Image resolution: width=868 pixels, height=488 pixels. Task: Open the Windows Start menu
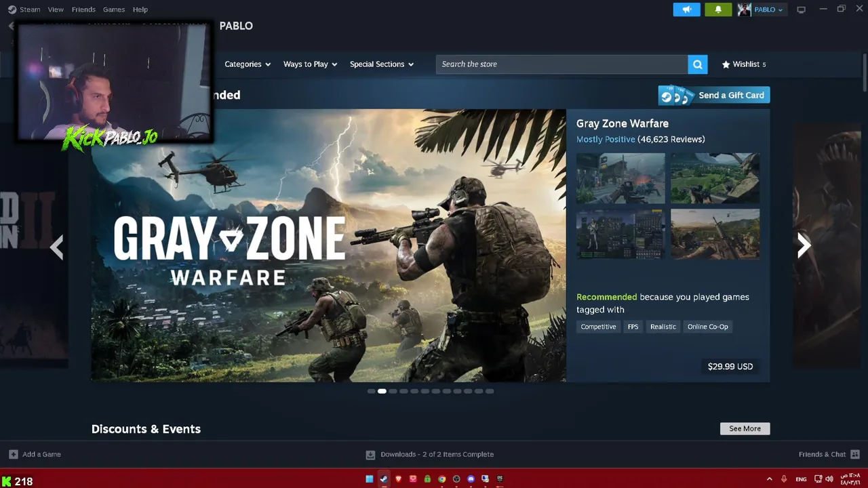[x=370, y=479]
